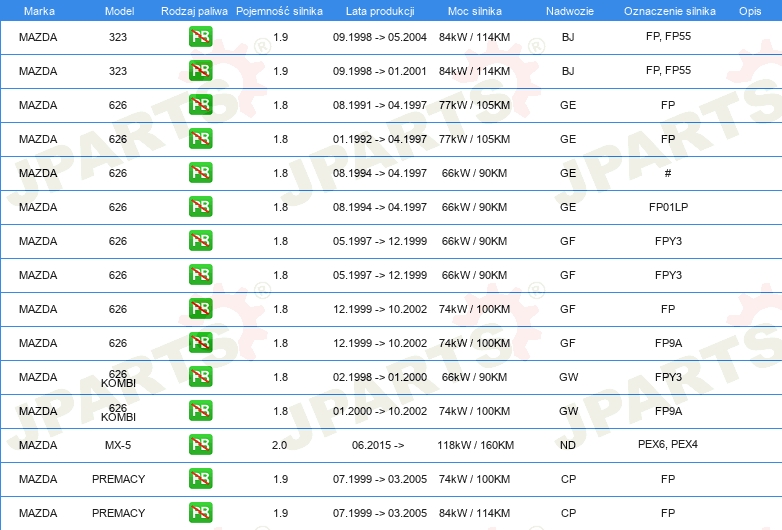Select the MX-5 model cell
782x530 pixels.
click(x=118, y=445)
